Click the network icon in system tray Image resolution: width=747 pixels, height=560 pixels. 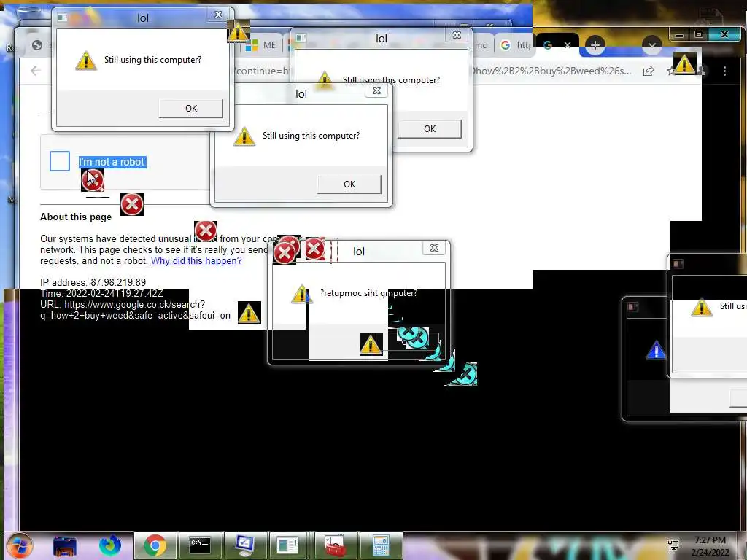pos(673,545)
